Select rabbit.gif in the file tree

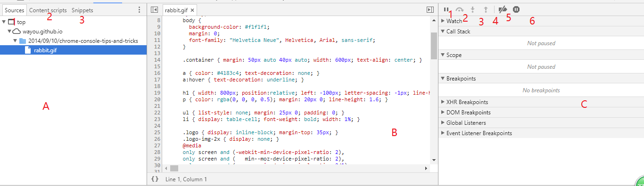[74, 50]
